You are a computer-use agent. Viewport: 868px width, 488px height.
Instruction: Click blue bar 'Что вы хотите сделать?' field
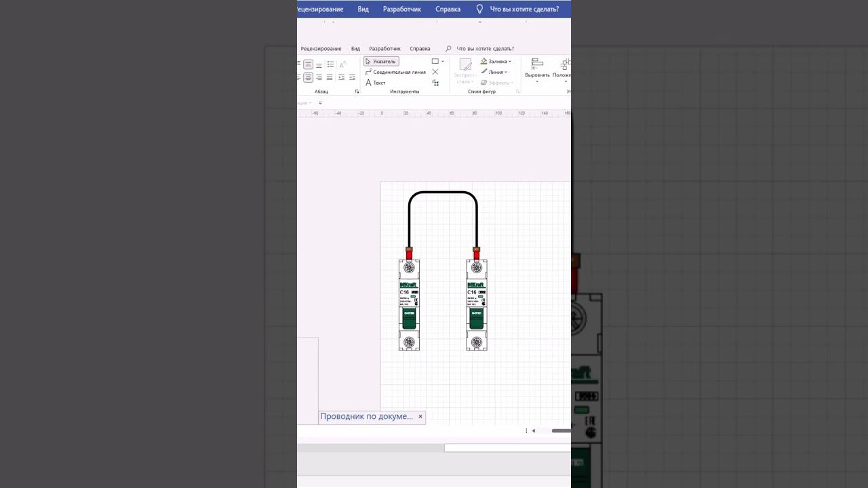[x=524, y=9]
